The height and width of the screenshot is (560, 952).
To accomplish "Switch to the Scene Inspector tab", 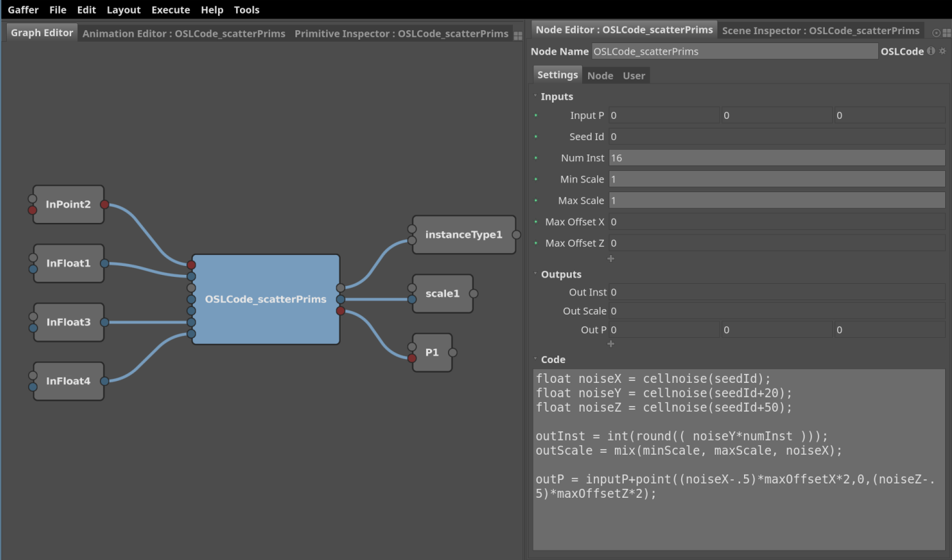I will 821,30.
